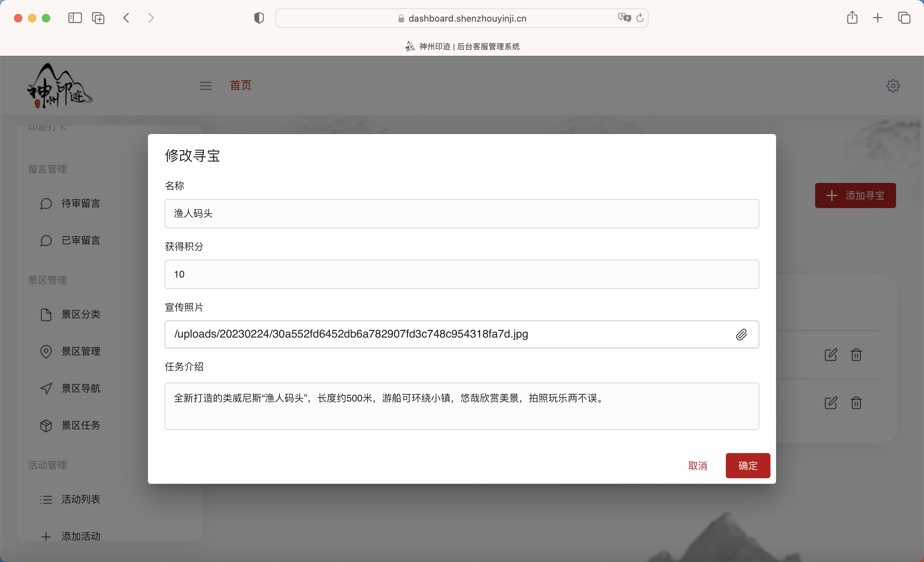Screen dimensions: 924x562
Task: Click the 添加寻宝 button
Action: coord(855,195)
